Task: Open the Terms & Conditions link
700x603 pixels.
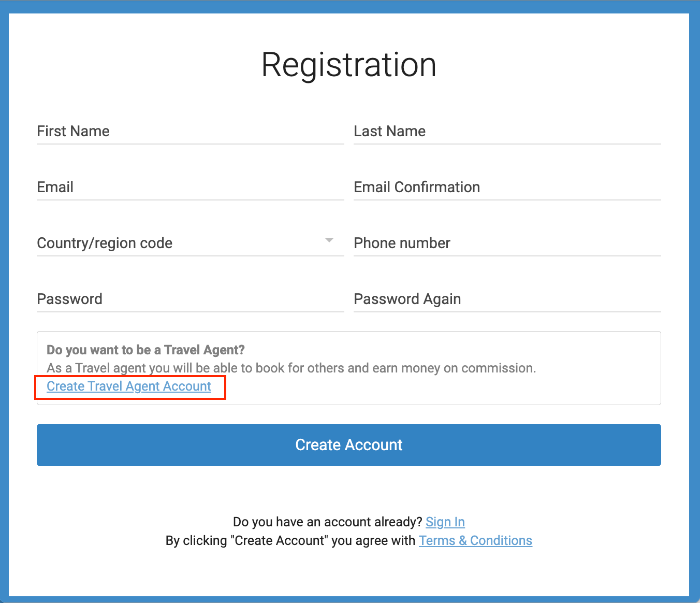Action: point(475,541)
